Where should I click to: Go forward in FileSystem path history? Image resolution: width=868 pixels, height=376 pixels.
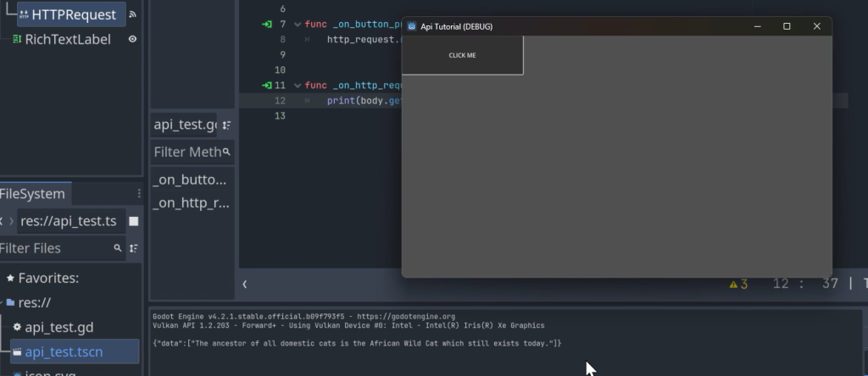[11, 221]
